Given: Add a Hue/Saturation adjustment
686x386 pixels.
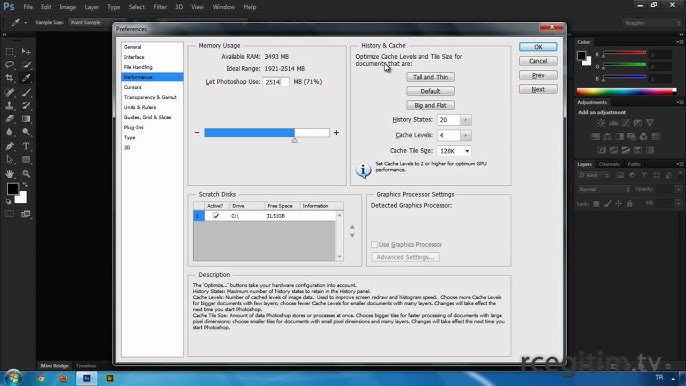Looking at the screenshot, I should (595, 137).
